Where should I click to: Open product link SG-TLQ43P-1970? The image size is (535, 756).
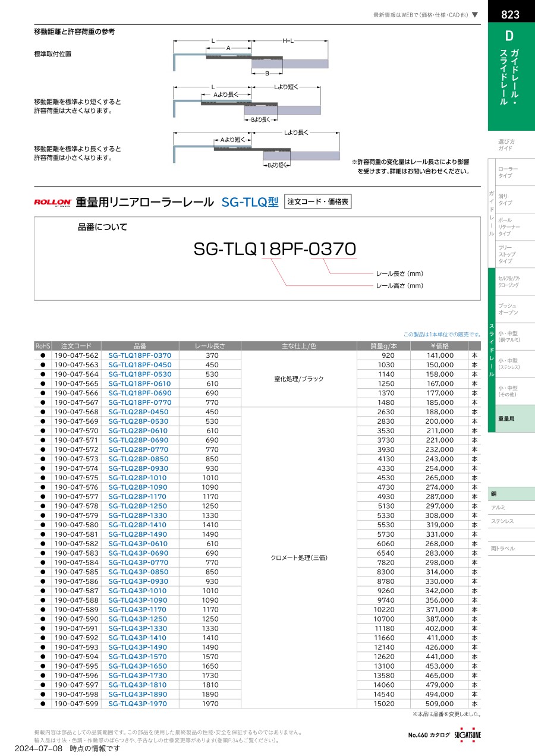click(138, 704)
